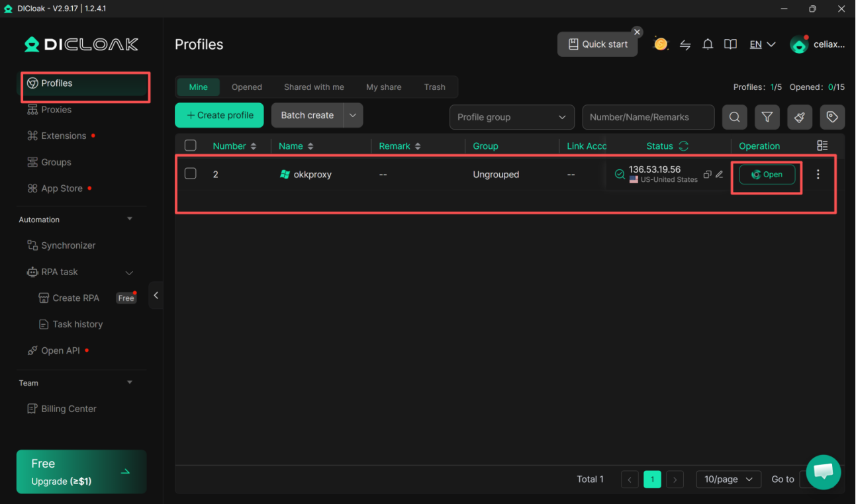
Task: Click US-United States location text
Action: click(669, 180)
